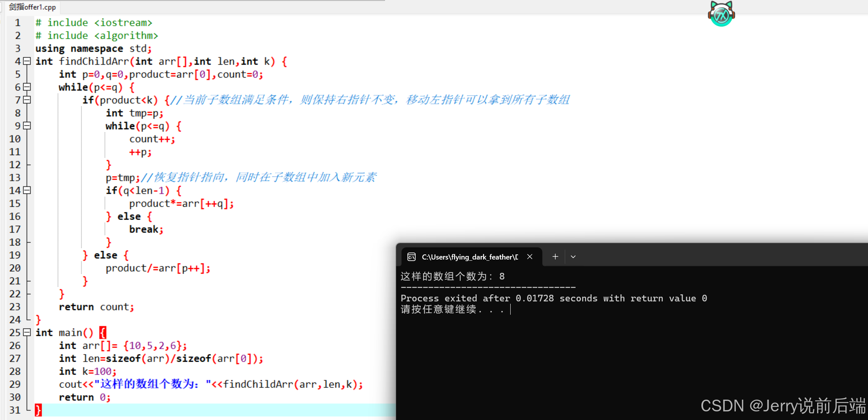This screenshot has height=420, width=868.
Task: Click line number 31 in the gutter
Action: [x=15, y=410]
